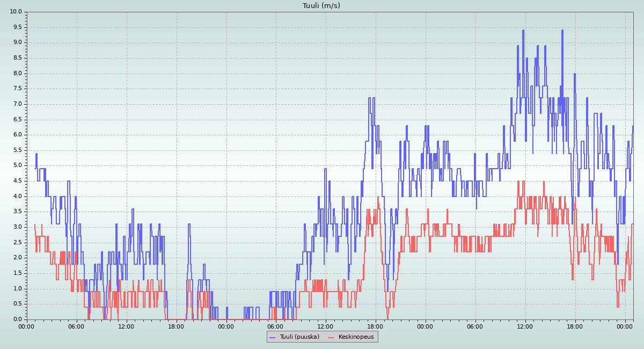This screenshot has height=349, width=644.
Task: Select the 1.0 y-axis tick label
Action: click(18, 289)
